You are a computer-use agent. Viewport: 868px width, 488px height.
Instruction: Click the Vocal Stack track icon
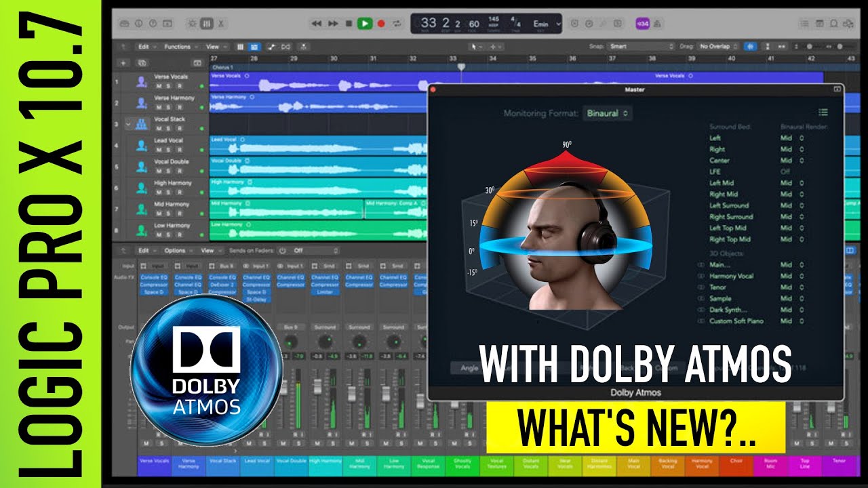pos(141,125)
